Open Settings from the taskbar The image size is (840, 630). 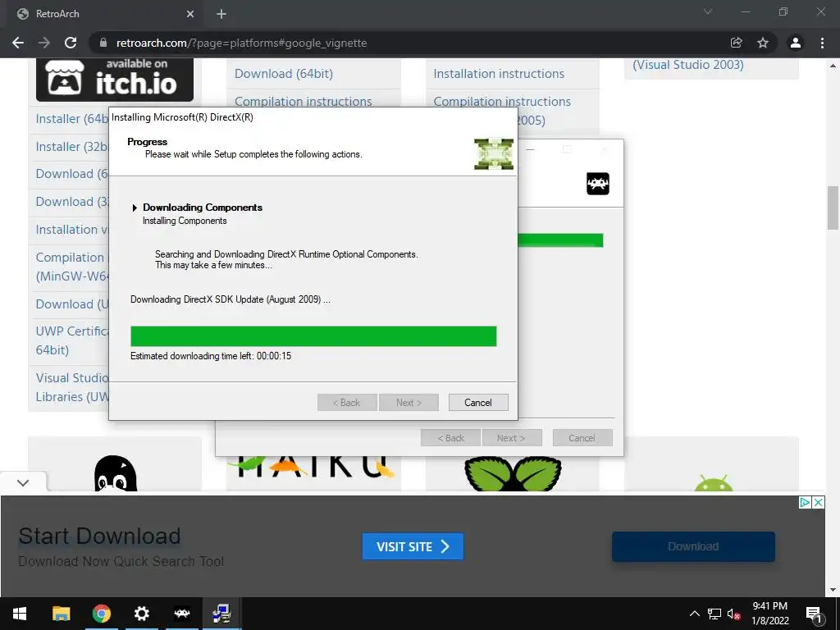(x=141, y=614)
